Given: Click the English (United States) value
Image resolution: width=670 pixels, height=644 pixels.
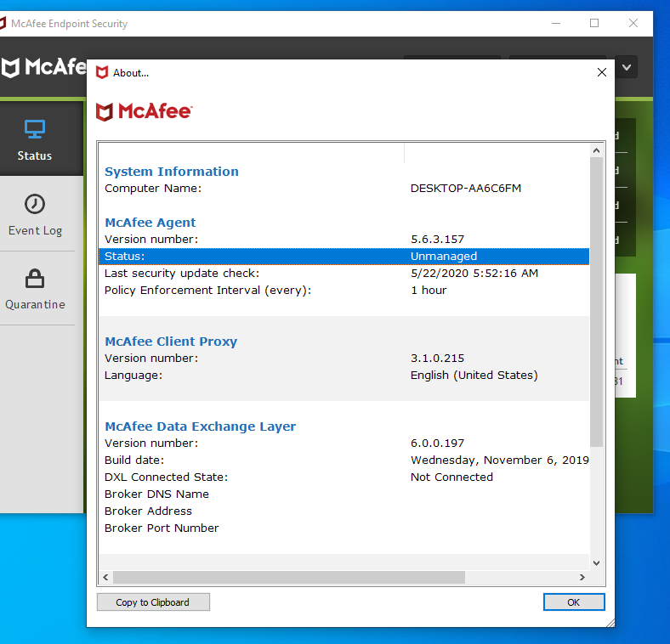Looking at the screenshot, I should coord(474,376).
